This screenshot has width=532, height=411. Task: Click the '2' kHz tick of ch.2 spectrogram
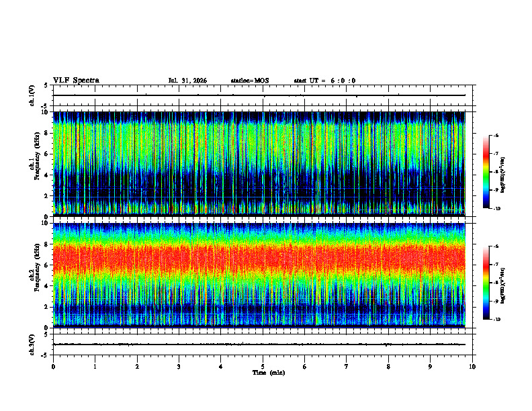point(47,307)
